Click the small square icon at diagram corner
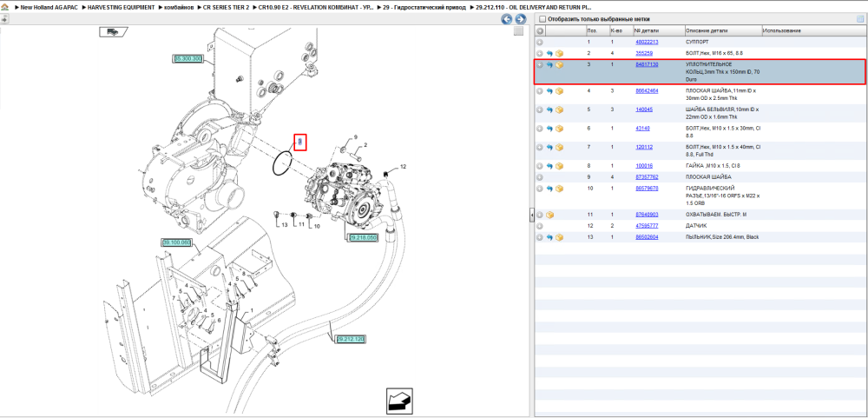Image resolution: width=868 pixels, height=418 pixels. [x=518, y=31]
